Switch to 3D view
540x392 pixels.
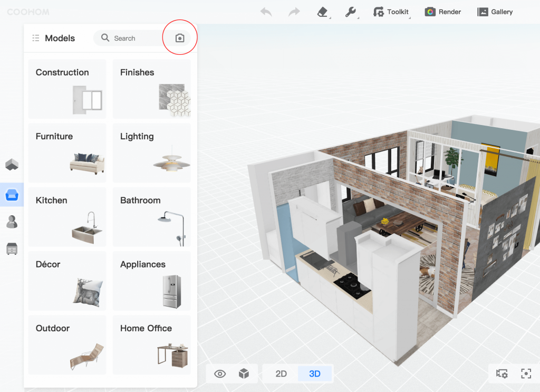315,374
